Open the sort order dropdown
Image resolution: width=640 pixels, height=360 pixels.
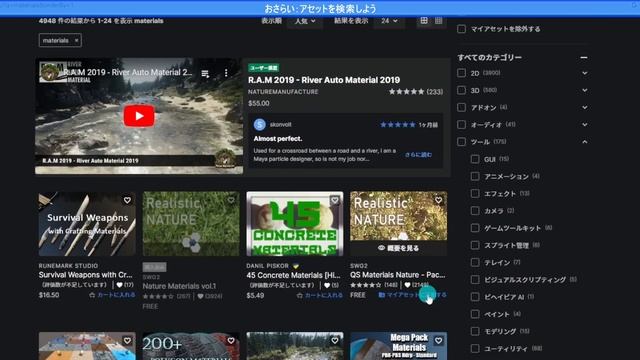pyautogui.click(x=305, y=21)
